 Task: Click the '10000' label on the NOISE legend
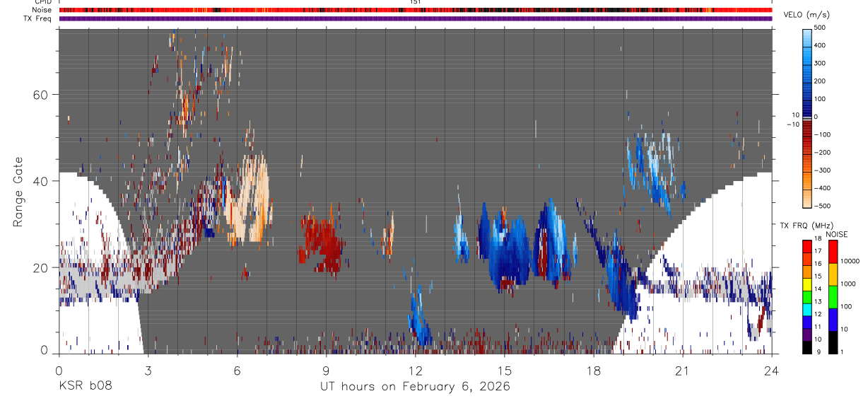[x=850, y=261]
